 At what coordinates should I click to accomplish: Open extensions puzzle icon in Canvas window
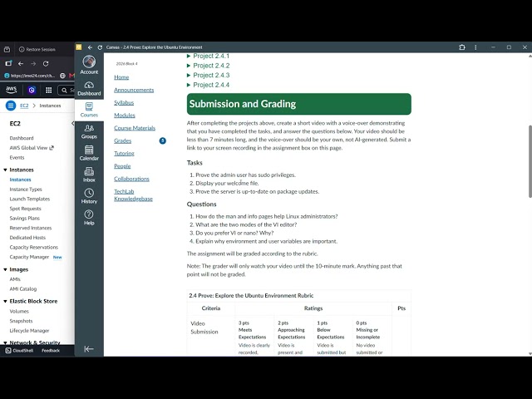(462, 47)
